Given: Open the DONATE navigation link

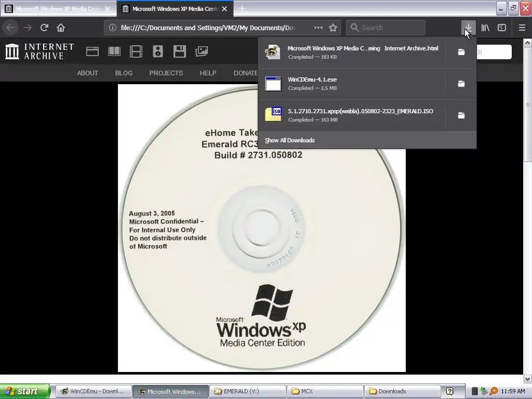Looking at the screenshot, I should pyautogui.click(x=246, y=73).
